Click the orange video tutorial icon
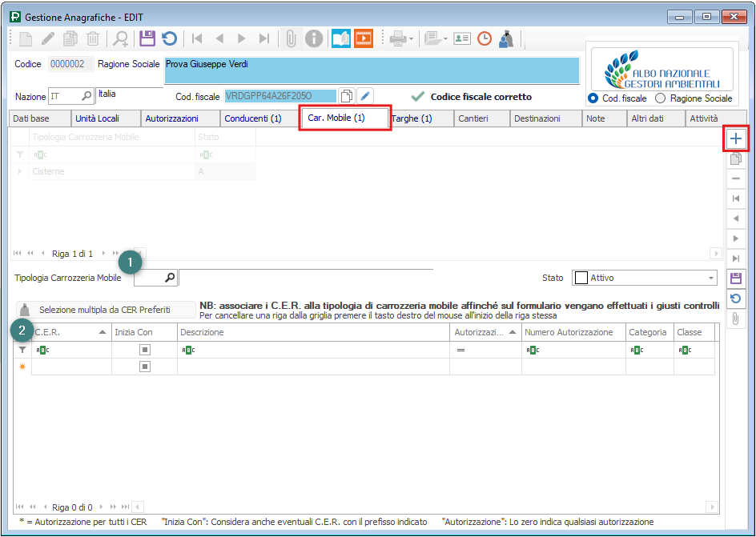756x537 pixels. [364, 38]
